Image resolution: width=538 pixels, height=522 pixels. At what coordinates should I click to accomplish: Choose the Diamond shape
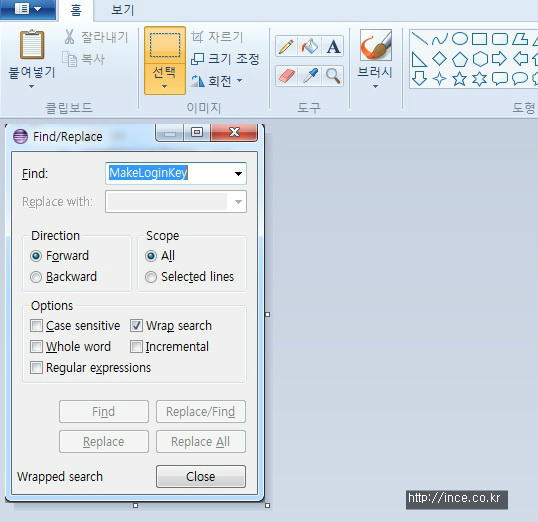click(x=440, y=59)
